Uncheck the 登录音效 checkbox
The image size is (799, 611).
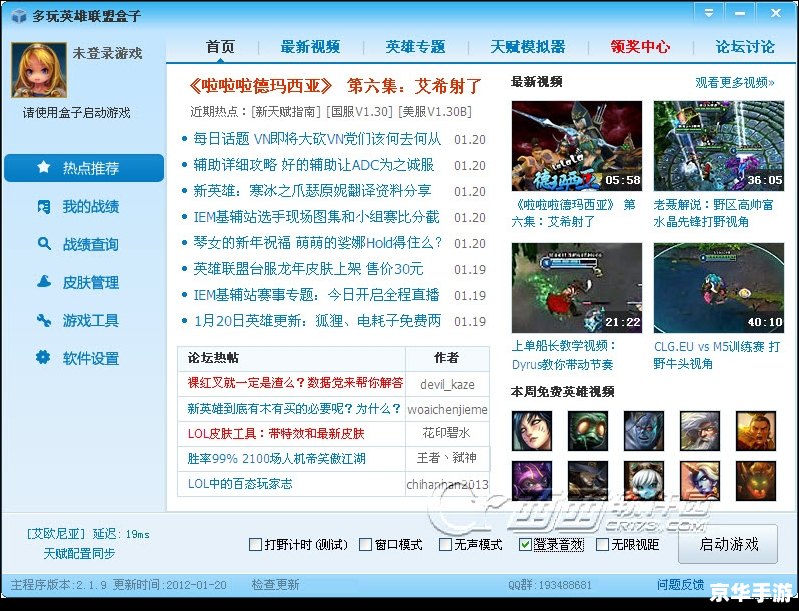pos(525,545)
